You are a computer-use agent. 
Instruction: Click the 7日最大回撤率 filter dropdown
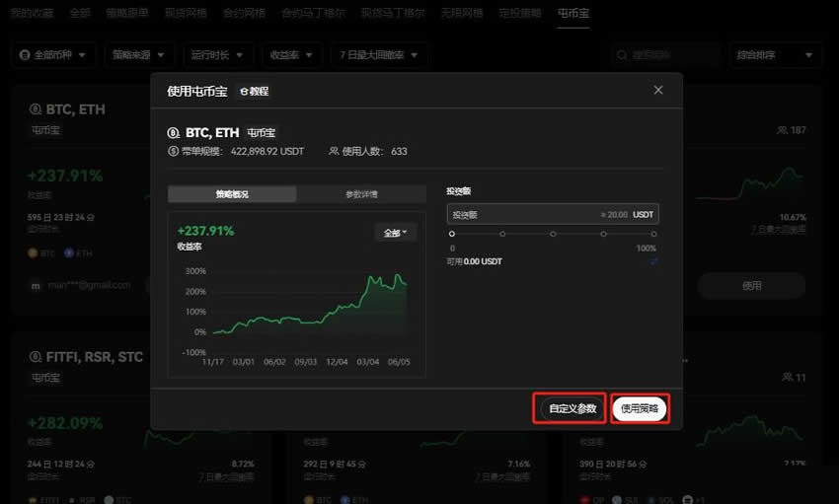click(x=379, y=55)
